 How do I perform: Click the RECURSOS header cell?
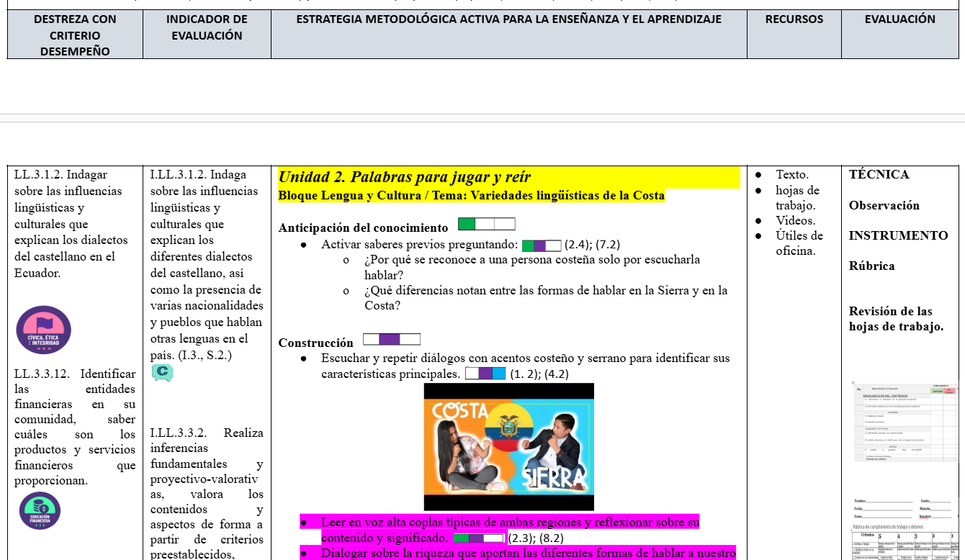794,35
